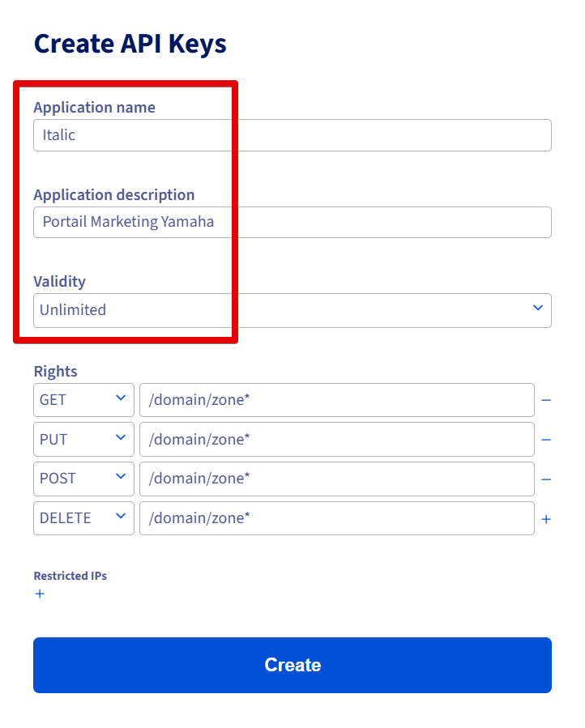Edit the PUT rights path field
The height and width of the screenshot is (728, 585).
[x=336, y=440]
